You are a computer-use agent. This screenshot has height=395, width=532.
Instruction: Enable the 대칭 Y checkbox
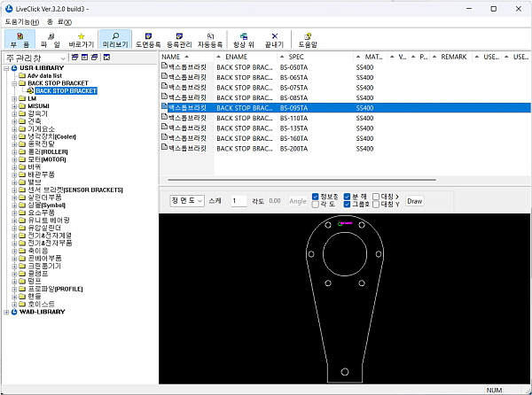[376, 205]
